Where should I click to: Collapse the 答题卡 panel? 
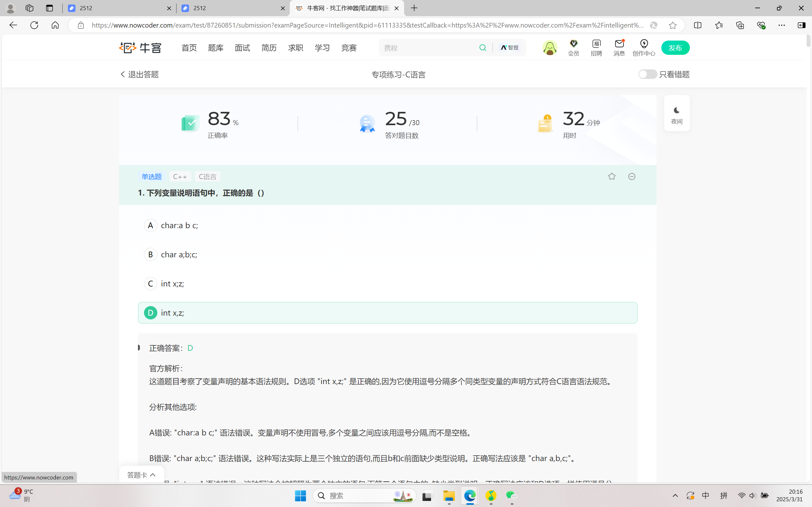(x=141, y=475)
